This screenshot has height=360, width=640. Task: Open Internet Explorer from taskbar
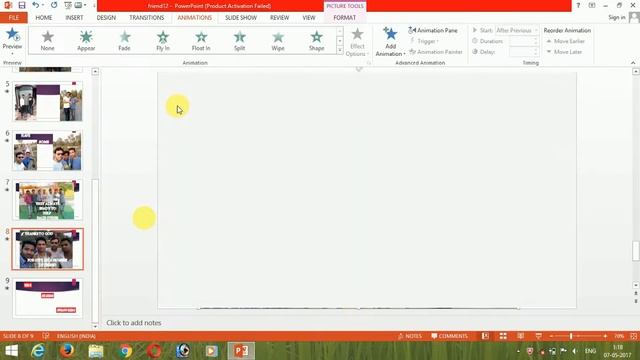tap(38, 351)
